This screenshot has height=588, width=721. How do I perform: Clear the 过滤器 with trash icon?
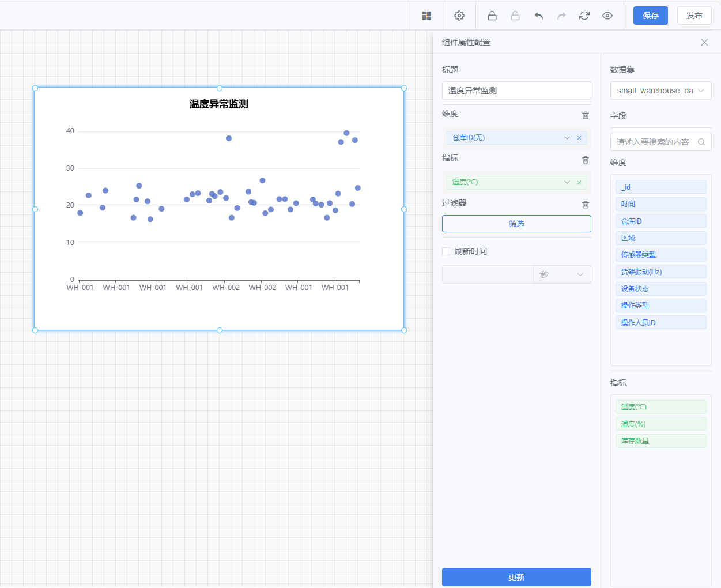coord(586,204)
